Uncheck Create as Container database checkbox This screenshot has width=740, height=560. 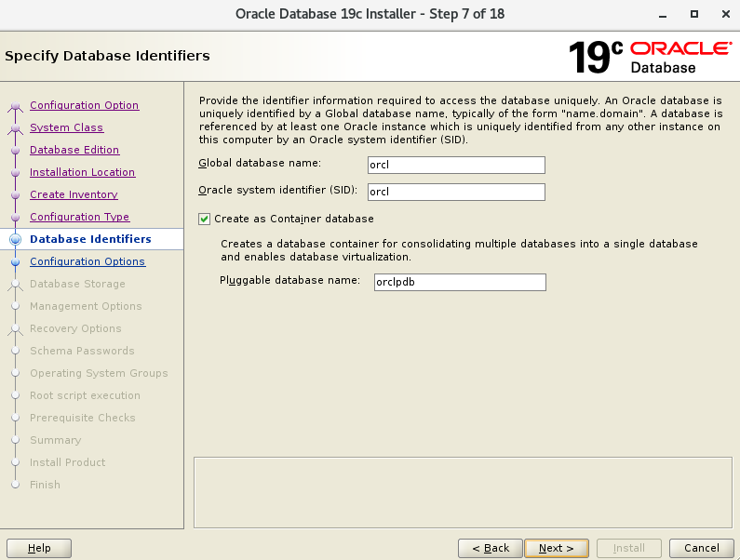[204, 219]
